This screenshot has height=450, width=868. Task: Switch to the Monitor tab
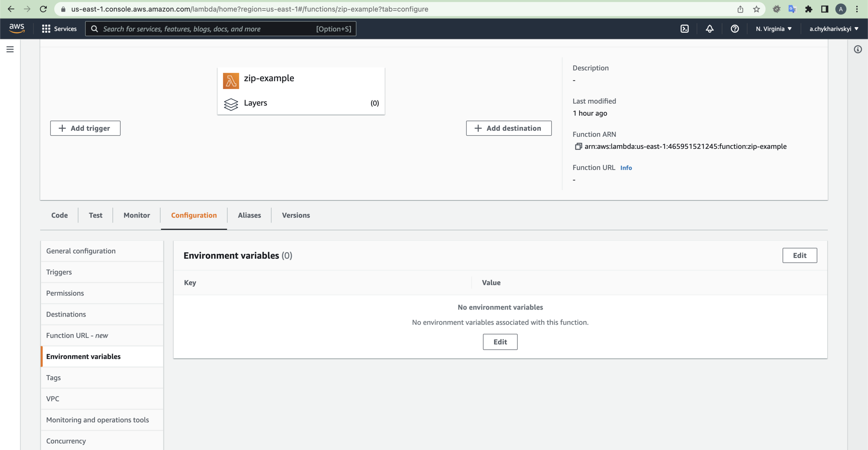point(136,215)
